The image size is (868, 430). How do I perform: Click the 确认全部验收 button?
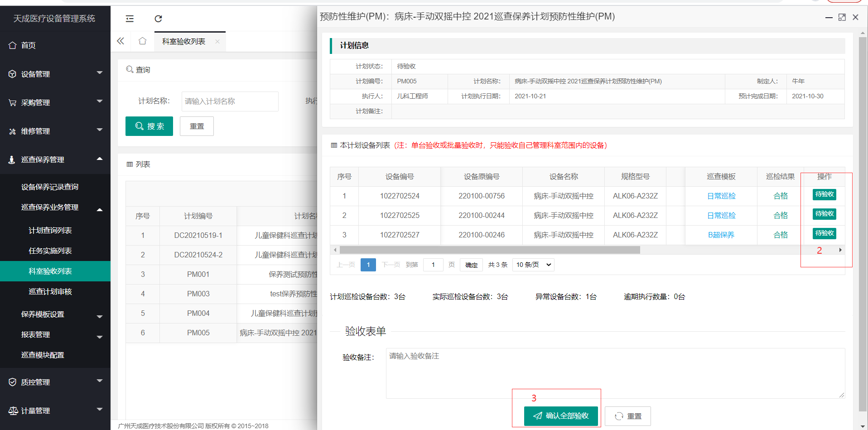pos(561,416)
